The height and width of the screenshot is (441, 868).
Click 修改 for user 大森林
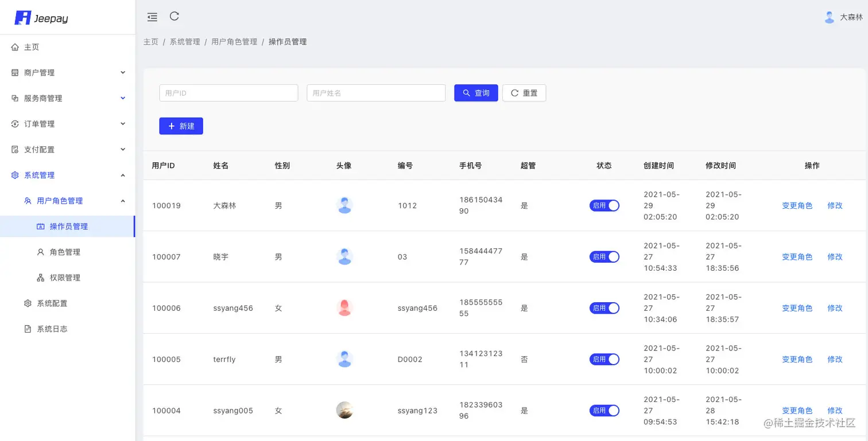[835, 205]
